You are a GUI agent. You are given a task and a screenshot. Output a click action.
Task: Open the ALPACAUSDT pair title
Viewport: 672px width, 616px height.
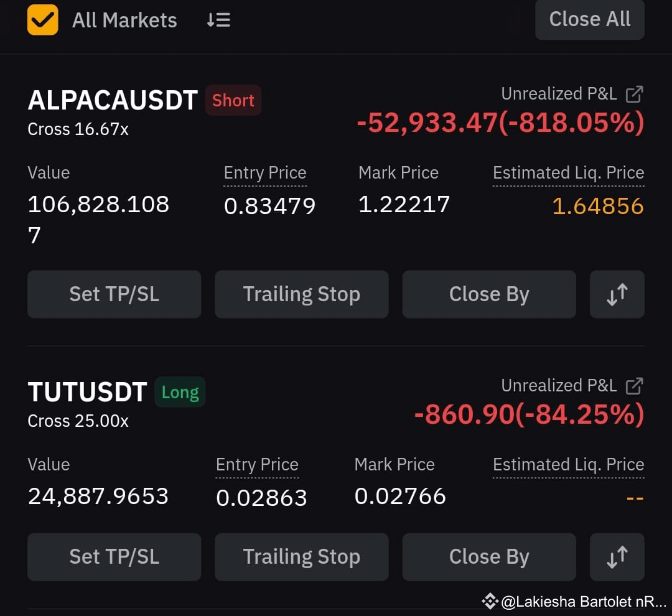113,100
